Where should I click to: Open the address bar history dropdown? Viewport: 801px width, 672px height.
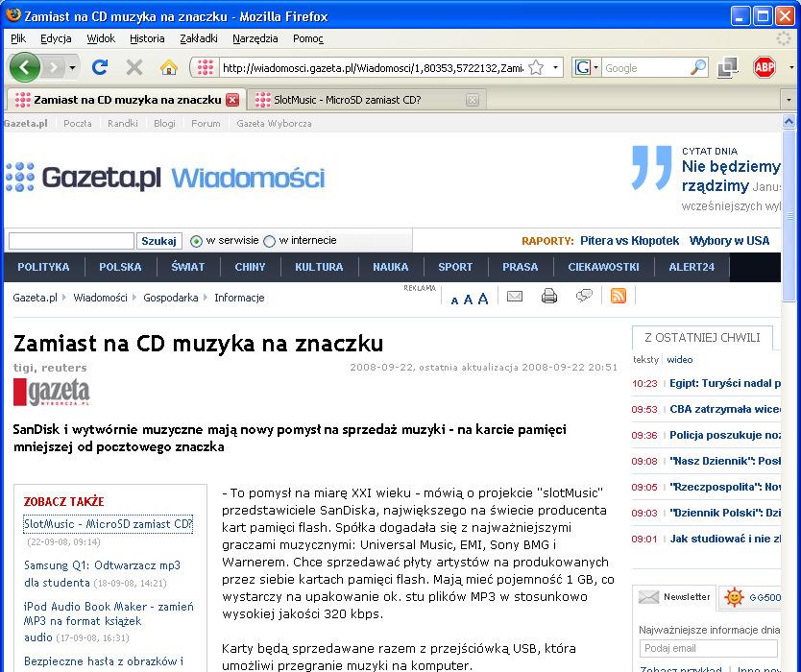tap(555, 67)
